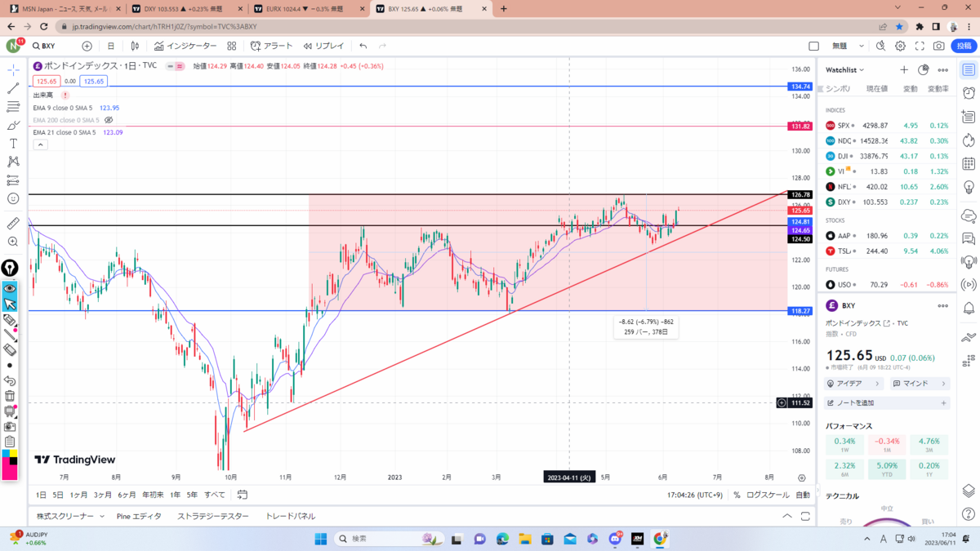Open alerts panel alarm clock icon

(x=969, y=93)
